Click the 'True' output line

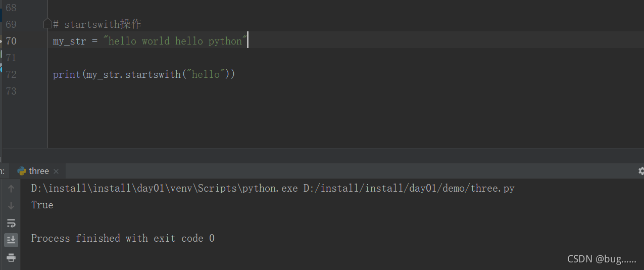(x=42, y=205)
